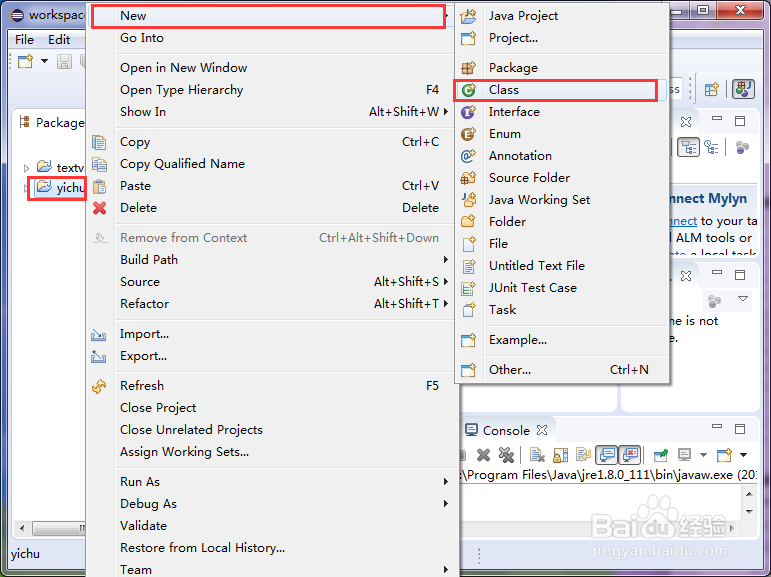
Task: Click Remove All Terminated Launches icon
Action: point(506,455)
